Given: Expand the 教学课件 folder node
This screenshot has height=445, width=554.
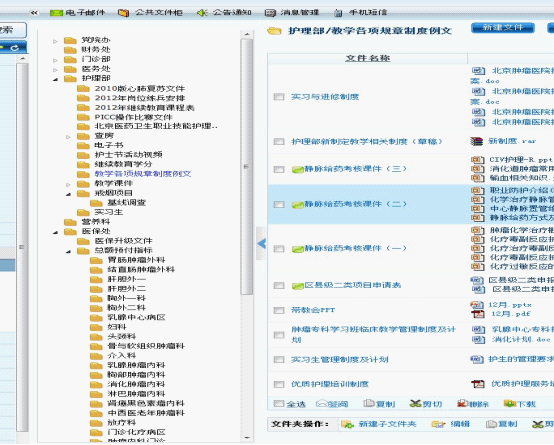Looking at the screenshot, I should (x=69, y=184).
